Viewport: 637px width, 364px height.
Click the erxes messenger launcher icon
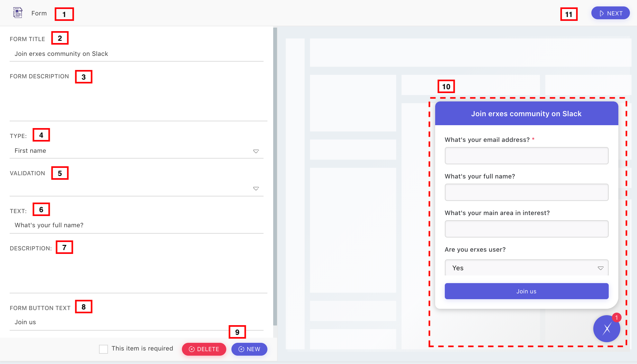(606, 329)
